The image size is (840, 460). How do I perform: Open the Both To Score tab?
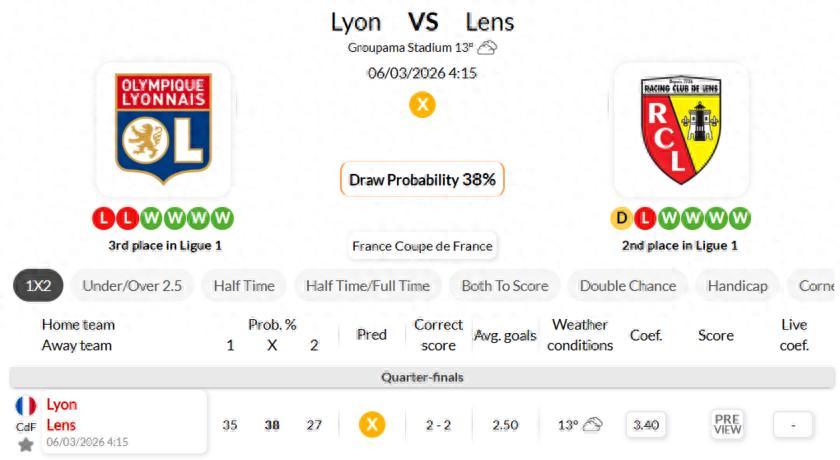point(504,286)
